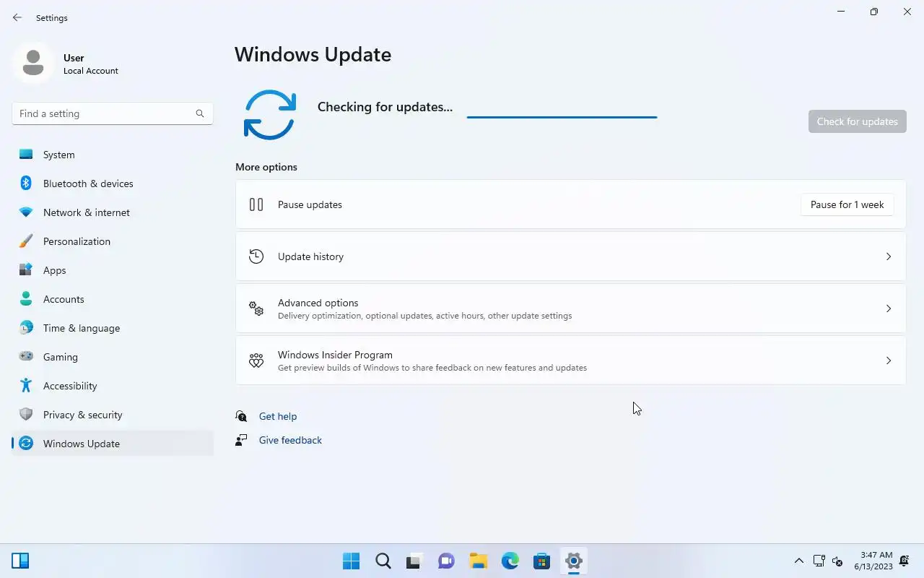Click Check for updates button

tap(857, 121)
